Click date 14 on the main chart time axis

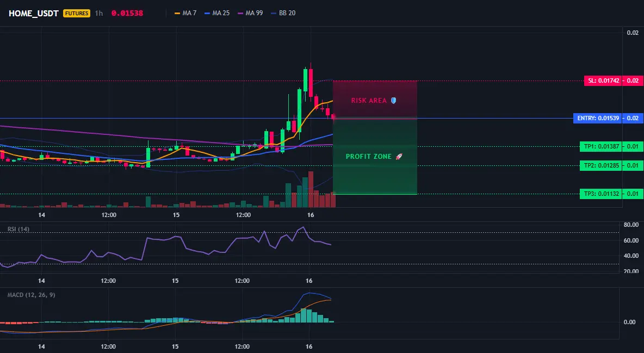[41, 215]
